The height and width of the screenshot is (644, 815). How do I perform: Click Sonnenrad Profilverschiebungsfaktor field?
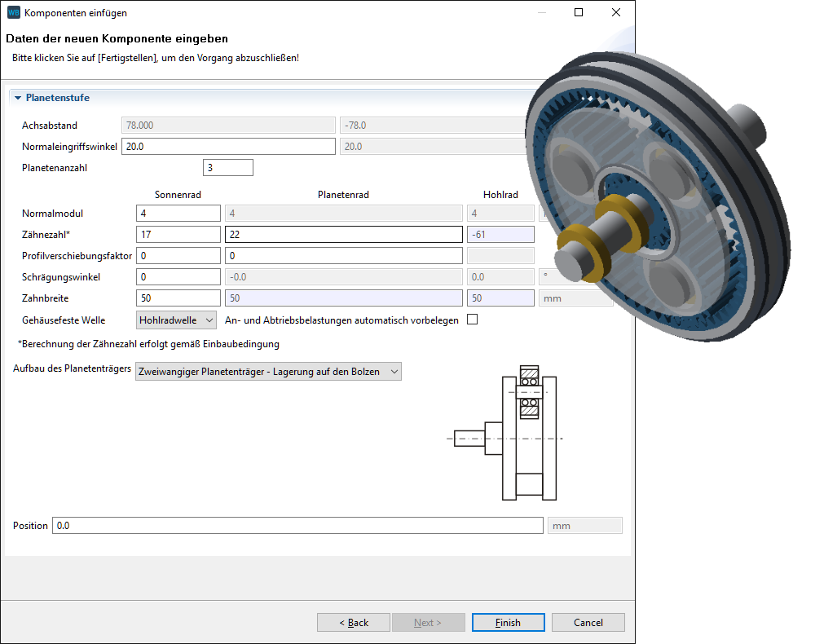178,256
